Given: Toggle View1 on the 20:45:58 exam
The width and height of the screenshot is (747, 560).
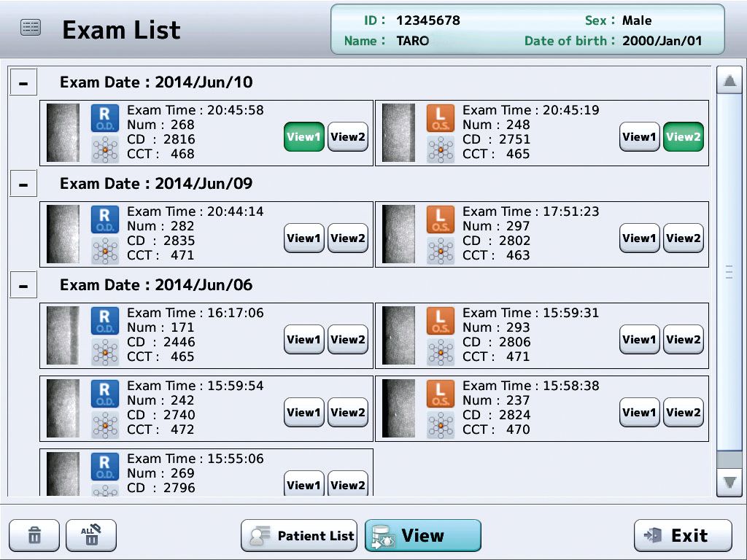Looking at the screenshot, I should click(303, 136).
